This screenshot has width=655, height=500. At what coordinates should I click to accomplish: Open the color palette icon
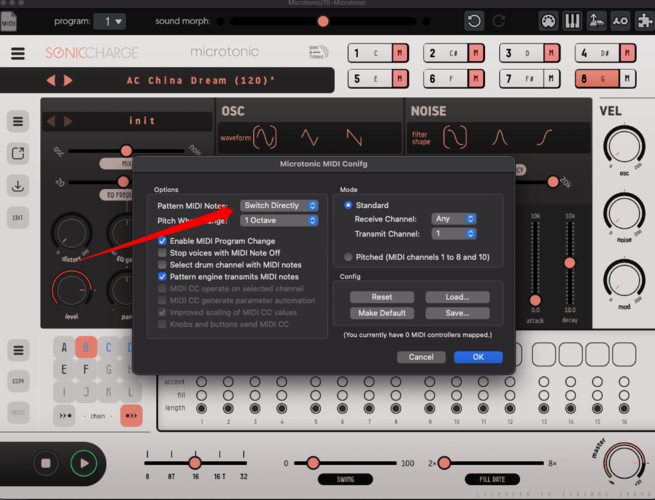(x=548, y=21)
